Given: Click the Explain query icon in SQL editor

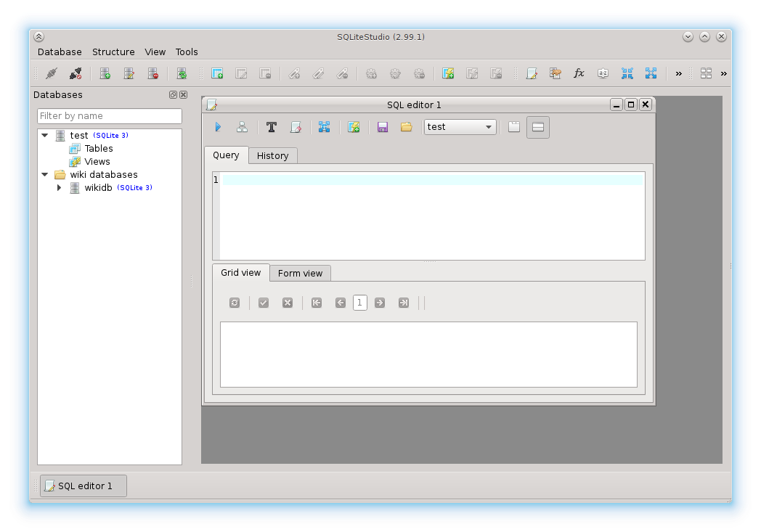Looking at the screenshot, I should (x=242, y=127).
